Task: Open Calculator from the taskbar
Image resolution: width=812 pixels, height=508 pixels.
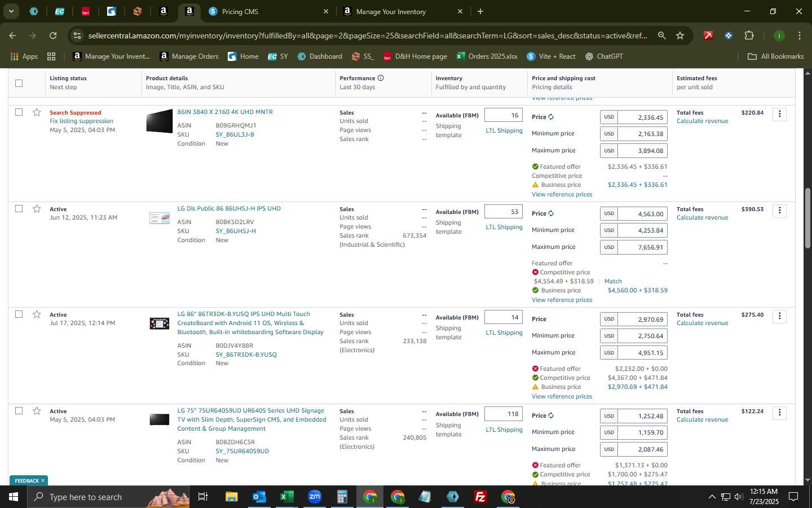Action: [x=342, y=497]
